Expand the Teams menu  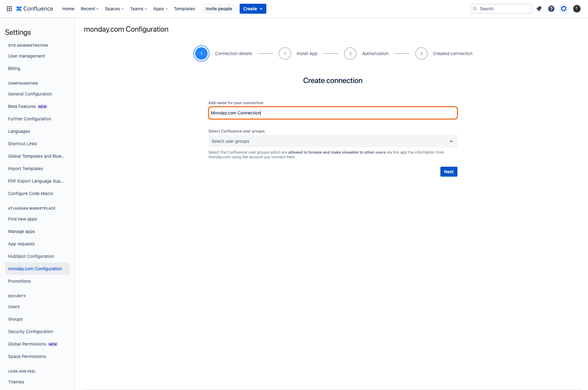click(139, 9)
